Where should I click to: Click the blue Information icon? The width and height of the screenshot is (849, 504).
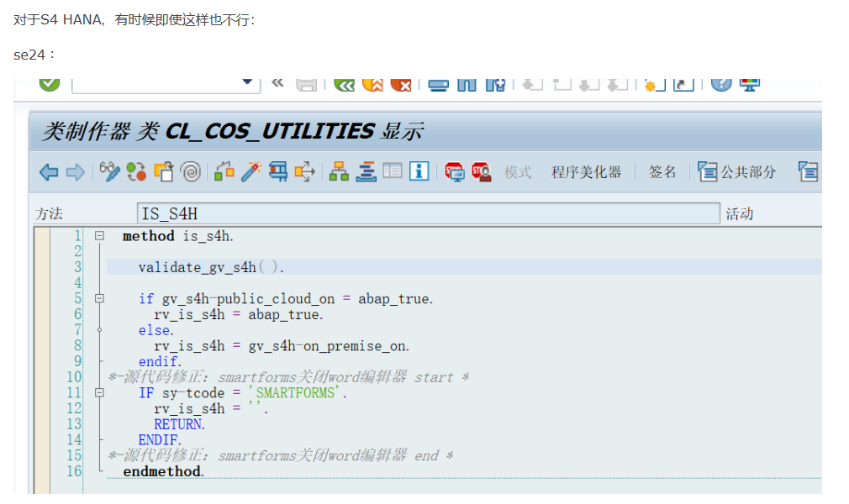point(419,171)
